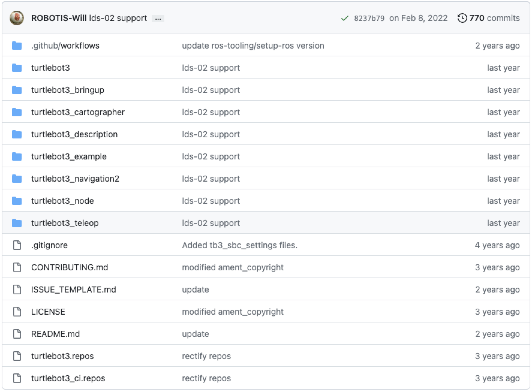This screenshot has height=392, width=532.
Task: Click the turtlebot3_example folder icon
Action: (x=17, y=156)
